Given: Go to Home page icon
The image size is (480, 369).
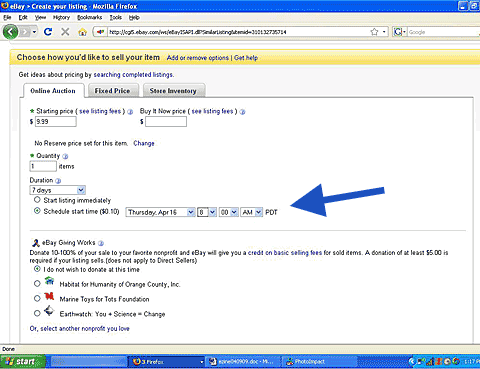Looking at the screenshot, I should click(82, 32).
